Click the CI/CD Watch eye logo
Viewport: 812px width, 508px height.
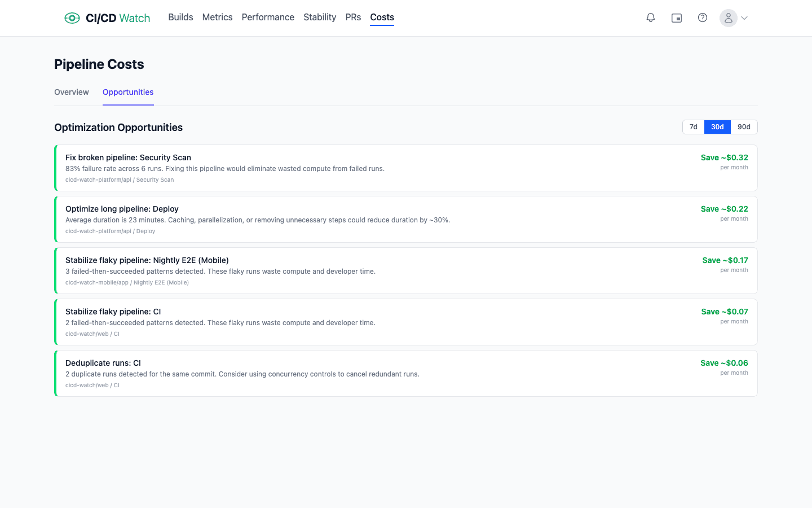[72, 17]
